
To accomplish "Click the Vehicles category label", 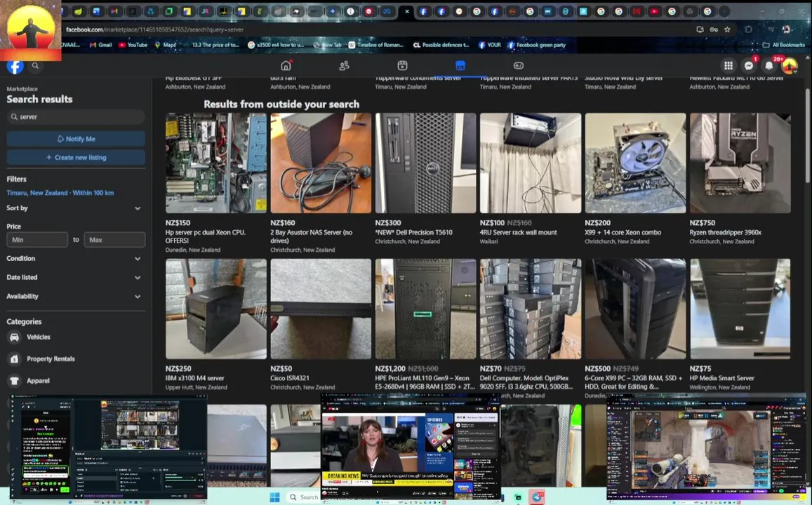I will click(x=39, y=337).
